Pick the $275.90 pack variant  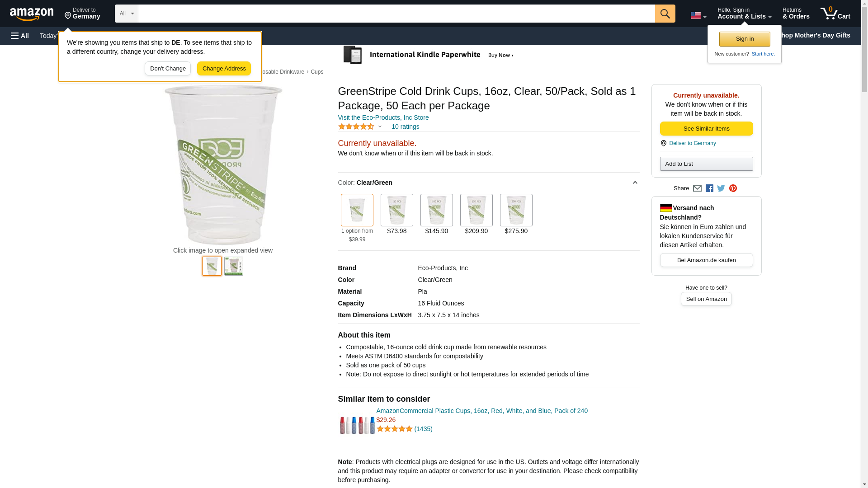pos(516,211)
